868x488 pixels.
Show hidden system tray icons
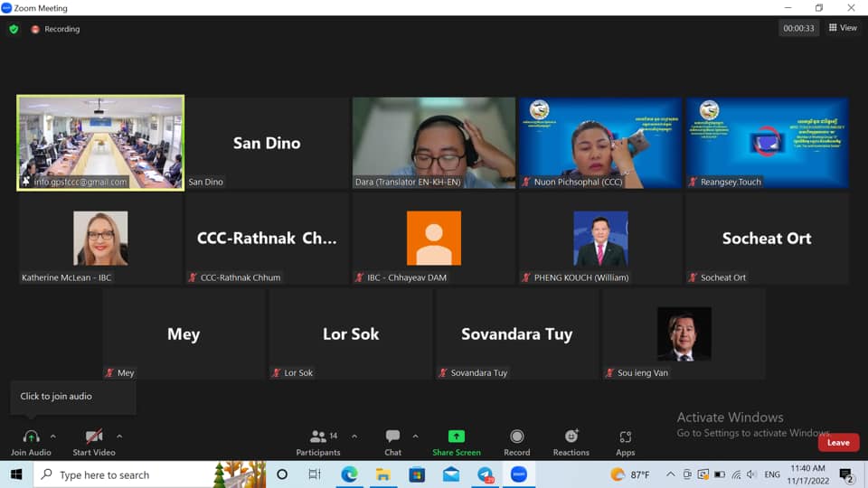click(670, 474)
